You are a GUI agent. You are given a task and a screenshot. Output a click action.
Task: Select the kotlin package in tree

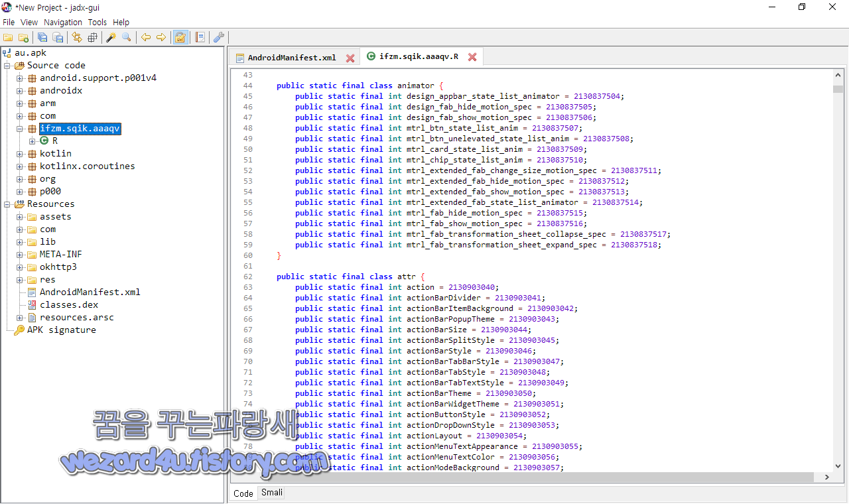56,154
